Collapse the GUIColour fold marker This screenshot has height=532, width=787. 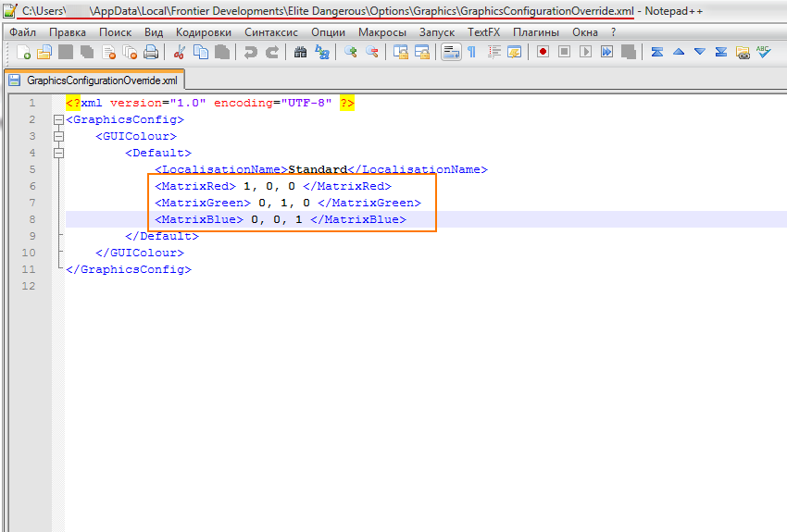tap(58, 136)
